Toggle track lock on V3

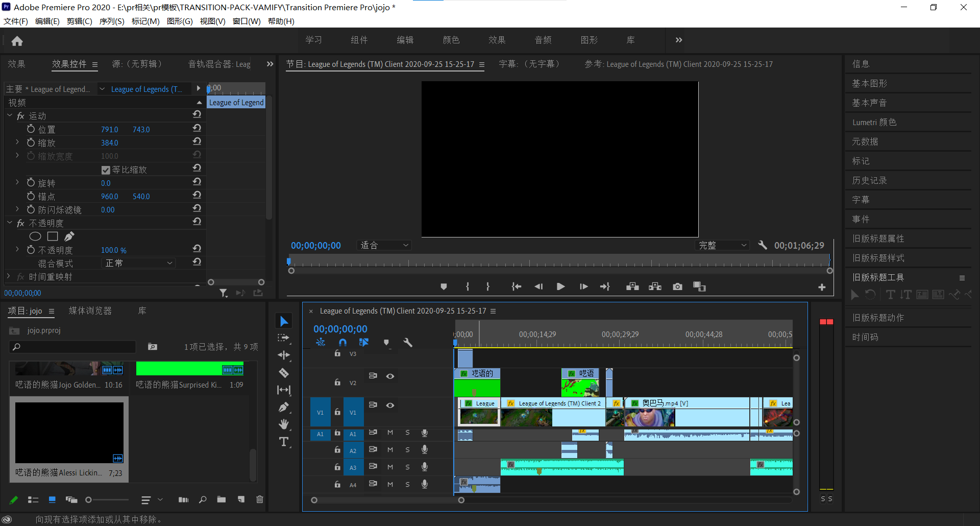[x=337, y=353]
